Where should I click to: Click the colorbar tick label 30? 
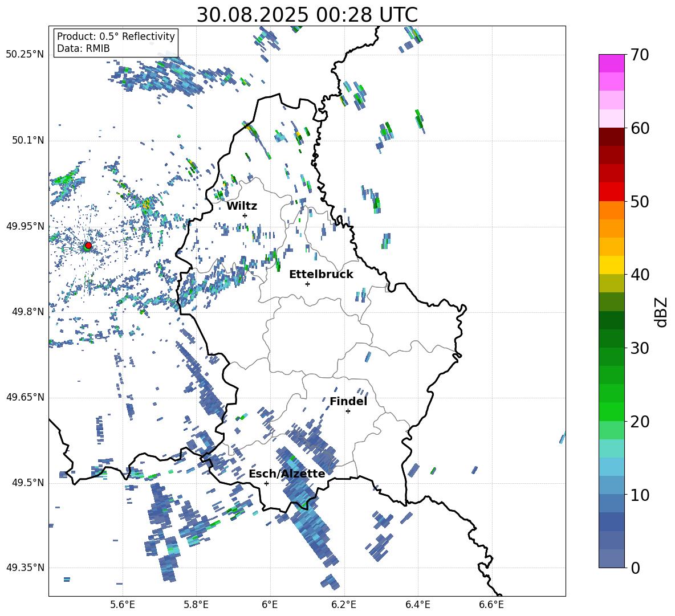tap(640, 348)
